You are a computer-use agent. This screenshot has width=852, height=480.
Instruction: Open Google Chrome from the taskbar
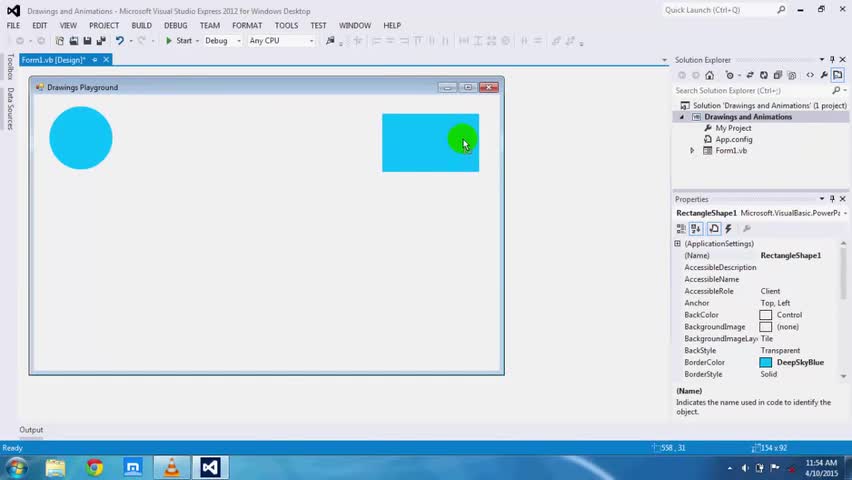[x=94, y=467]
